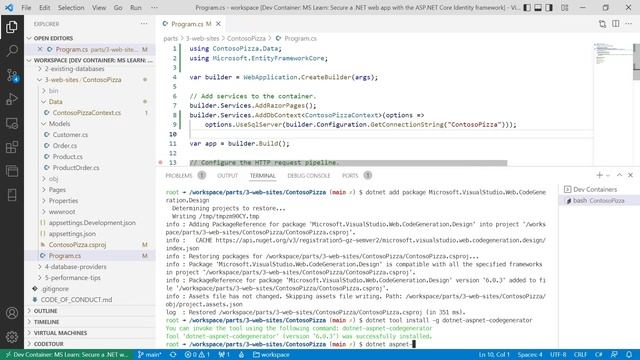This screenshot has height=360, width=640.
Task: Toggle primary sidebar layout icon
Action: pyautogui.click(x=527, y=8)
